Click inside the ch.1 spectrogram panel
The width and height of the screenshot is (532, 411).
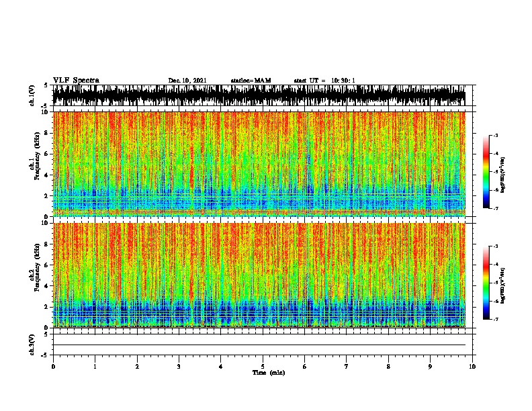click(259, 164)
